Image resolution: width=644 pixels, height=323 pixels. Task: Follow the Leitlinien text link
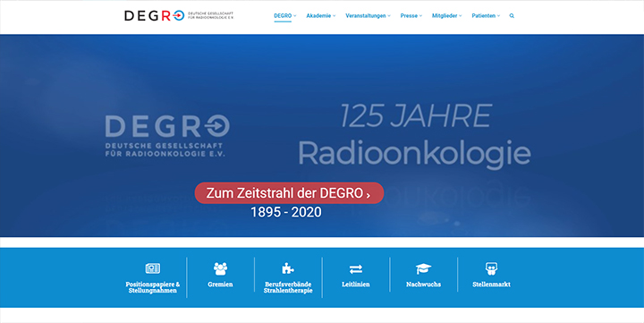(x=356, y=285)
